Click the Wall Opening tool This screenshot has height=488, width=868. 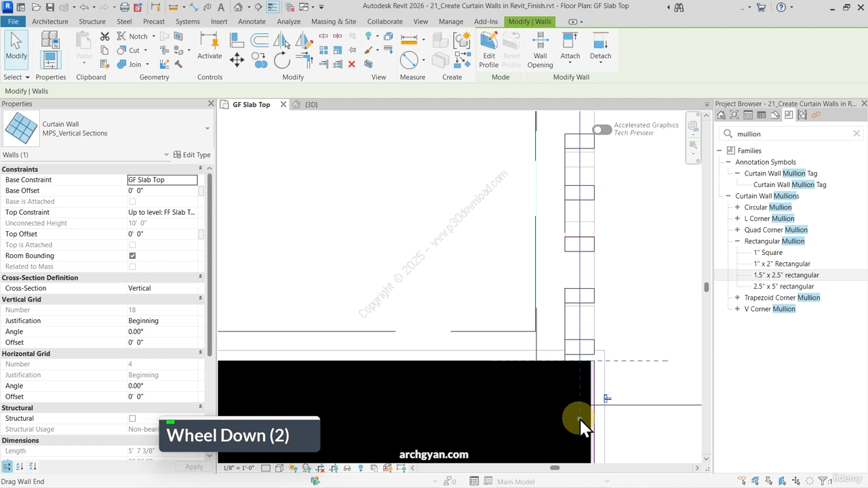click(540, 50)
